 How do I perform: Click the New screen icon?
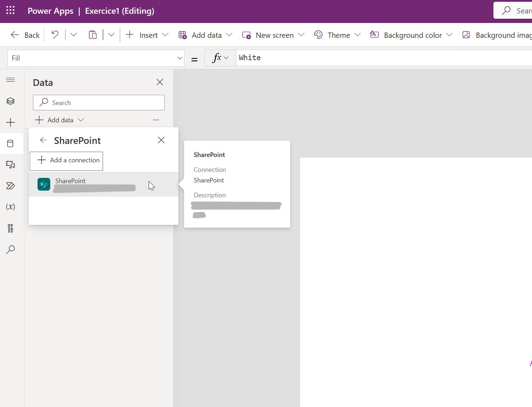click(246, 35)
